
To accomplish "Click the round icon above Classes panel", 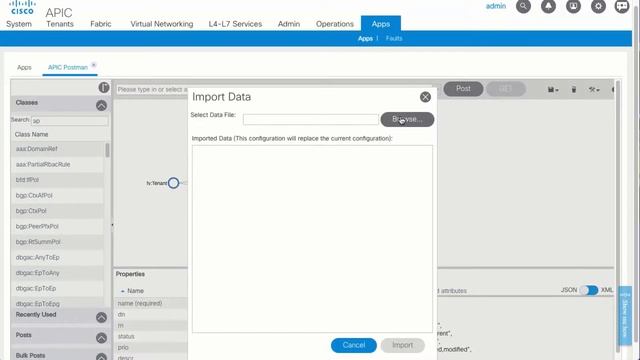I will (104, 87).
